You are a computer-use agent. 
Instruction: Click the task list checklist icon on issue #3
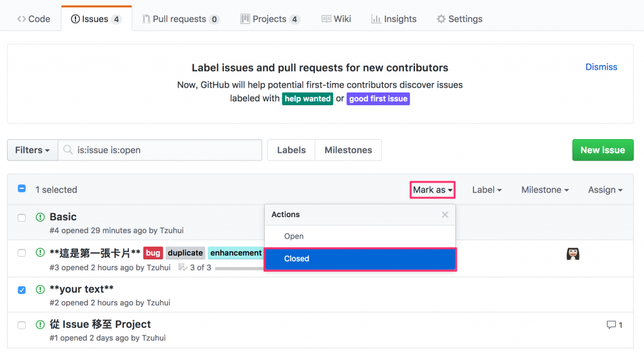(183, 268)
